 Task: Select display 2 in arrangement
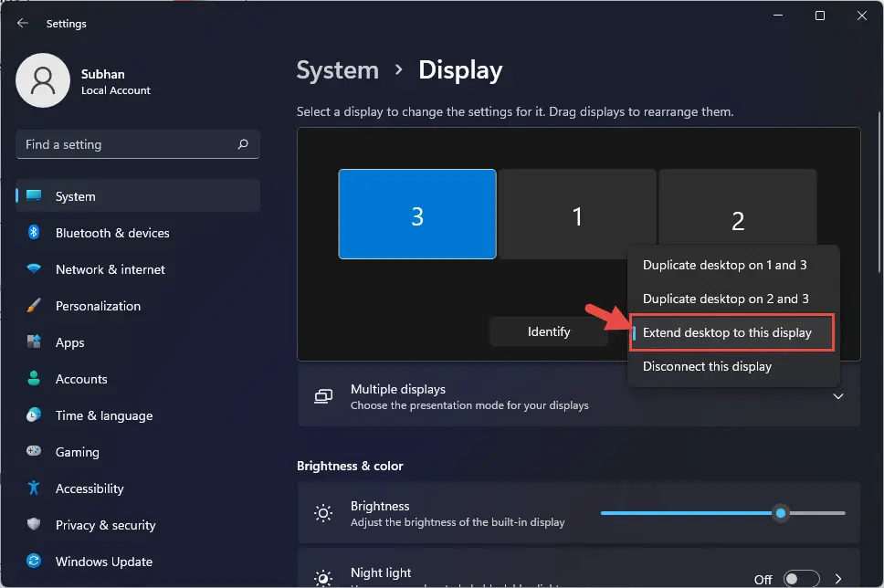(x=737, y=207)
